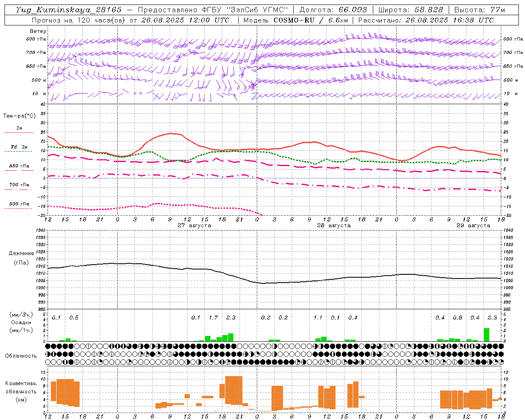Select the 28 августа date label

point(334,226)
